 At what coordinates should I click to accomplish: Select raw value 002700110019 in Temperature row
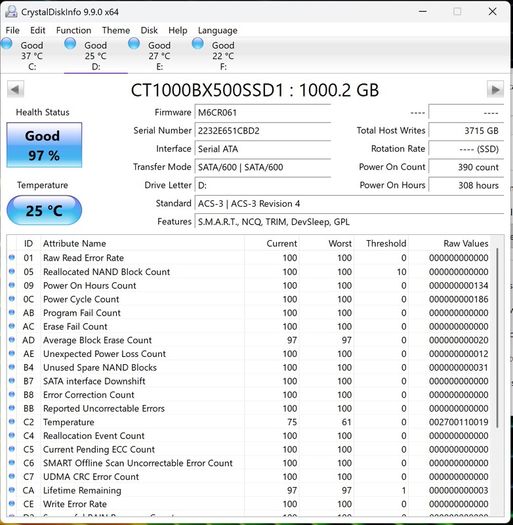(458, 422)
